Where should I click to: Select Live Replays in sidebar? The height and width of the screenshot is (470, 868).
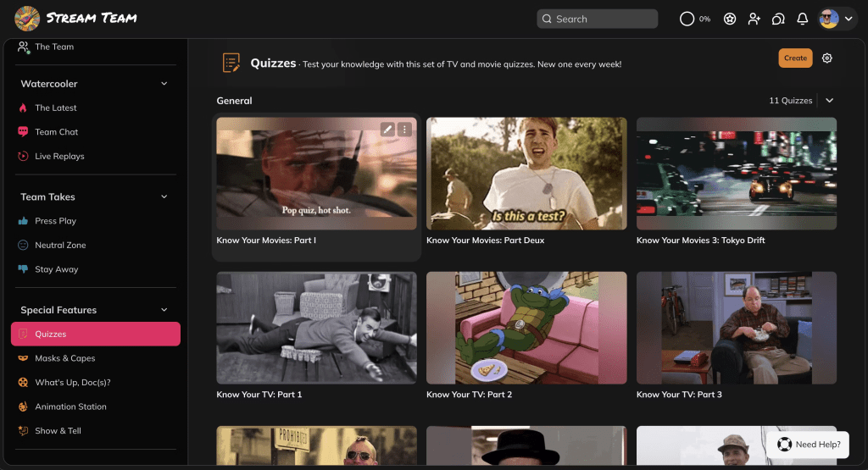coord(59,157)
